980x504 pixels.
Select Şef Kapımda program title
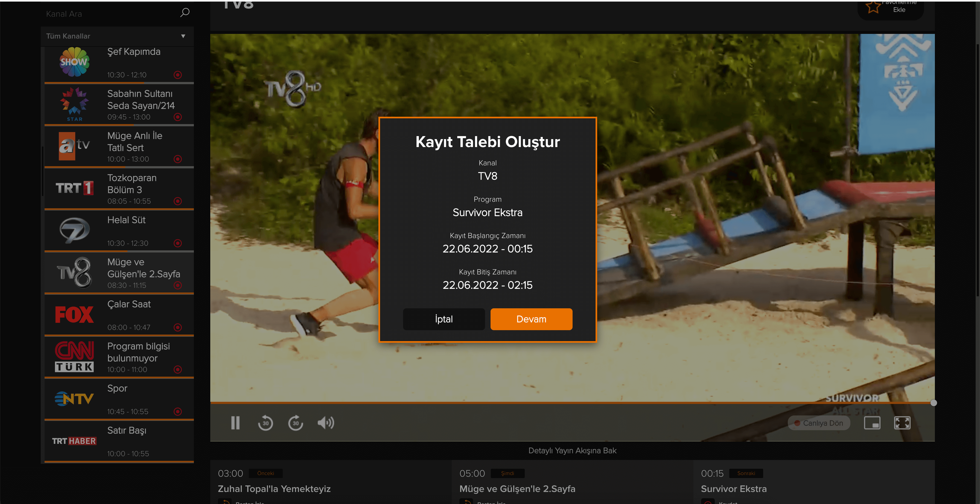133,52
